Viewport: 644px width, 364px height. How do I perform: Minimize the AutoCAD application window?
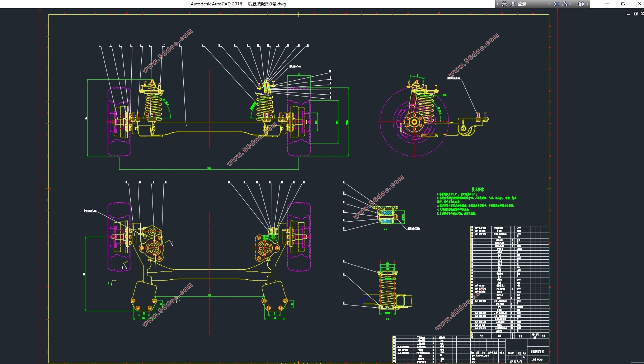pyautogui.click(x=607, y=4)
